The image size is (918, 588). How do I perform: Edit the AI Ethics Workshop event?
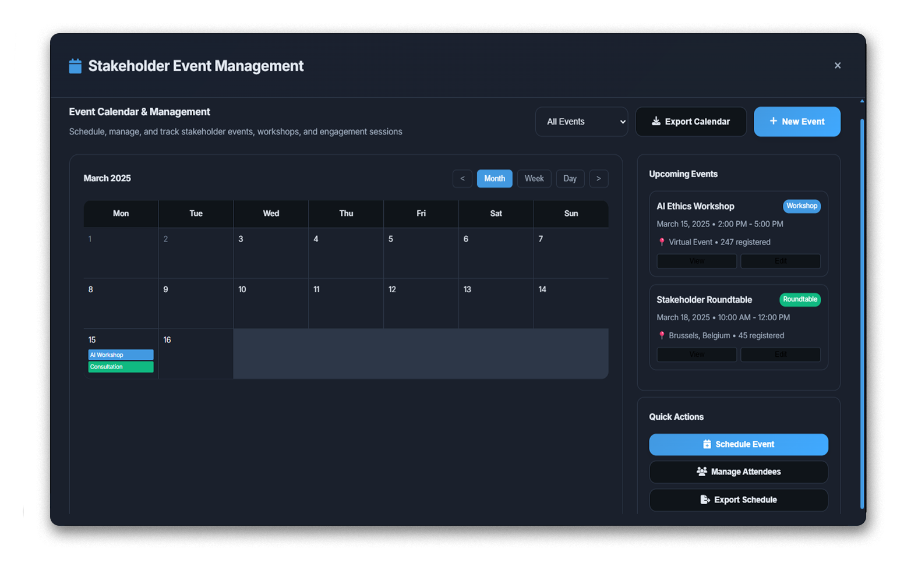pos(781,261)
